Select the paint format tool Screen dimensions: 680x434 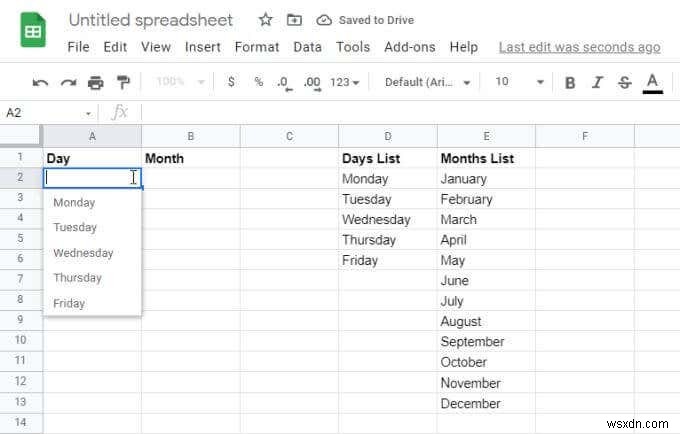[x=123, y=83]
